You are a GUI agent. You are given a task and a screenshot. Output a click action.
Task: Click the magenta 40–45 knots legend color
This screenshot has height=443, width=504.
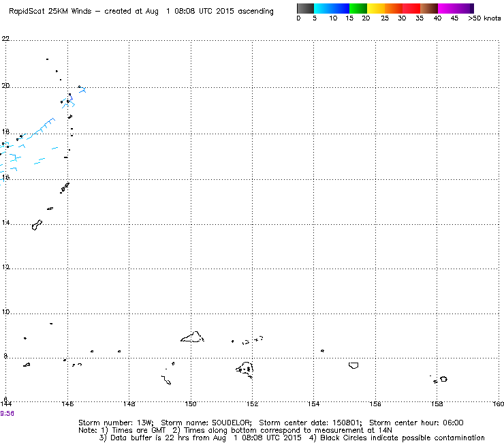[x=447, y=8]
